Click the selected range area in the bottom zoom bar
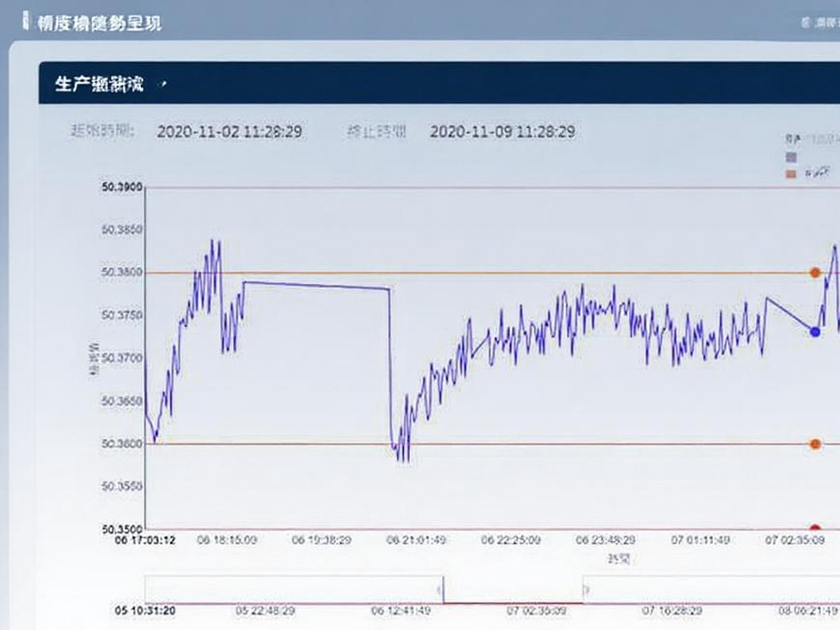The image size is (840, 630). [x=514, y=590]
